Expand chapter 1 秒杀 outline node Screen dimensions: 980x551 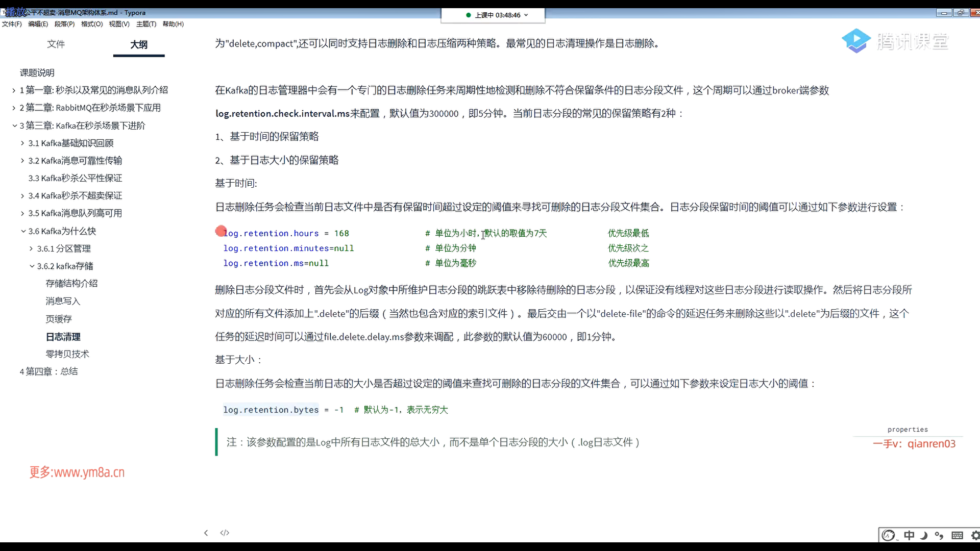click(14, 90)
